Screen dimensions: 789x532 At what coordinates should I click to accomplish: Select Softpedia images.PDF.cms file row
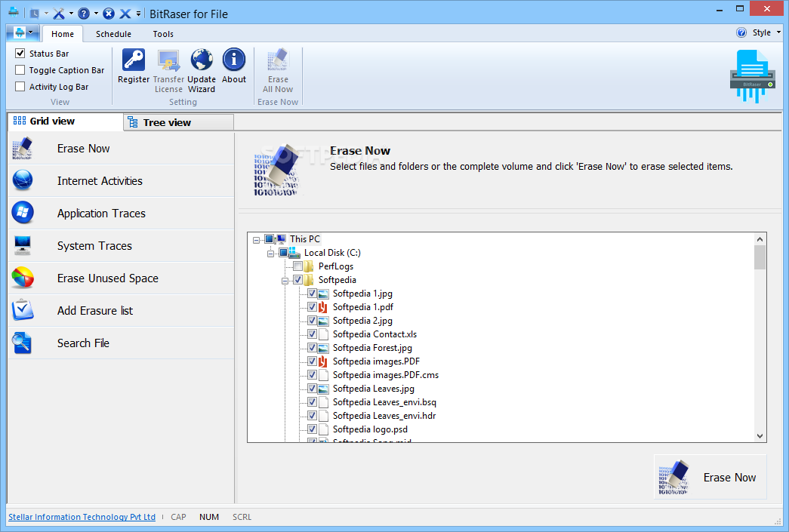[x=386, y=375]
